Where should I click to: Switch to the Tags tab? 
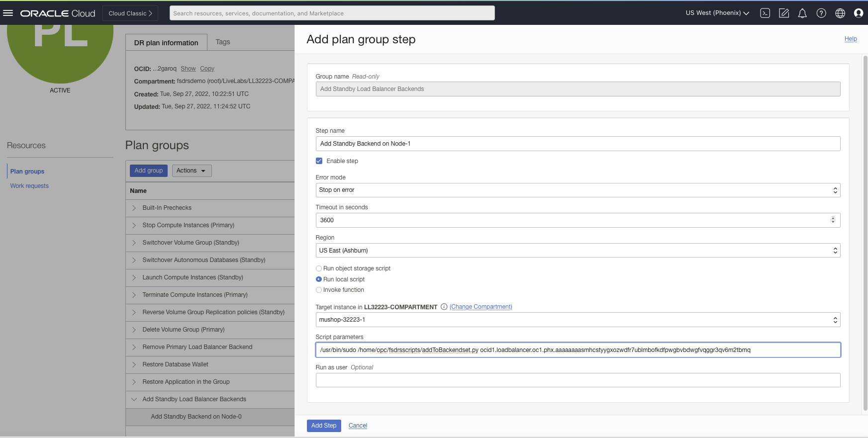click(223, 42)
